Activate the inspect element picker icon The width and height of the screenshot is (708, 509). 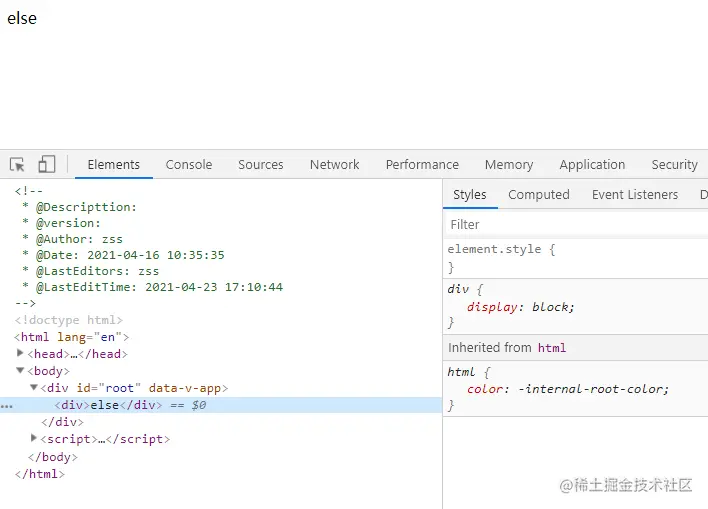click(17, 164)
